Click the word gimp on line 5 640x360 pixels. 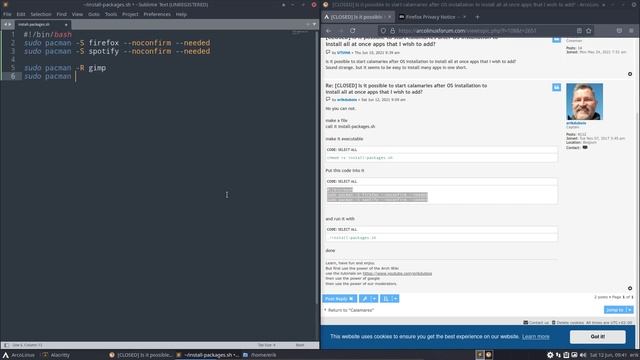[97, 68]
